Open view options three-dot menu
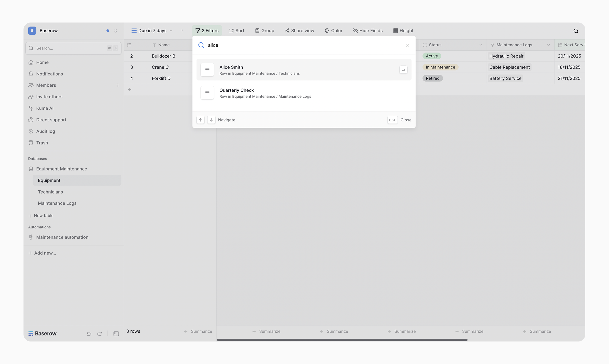This screenshot has height=364, width=609. tap(182, 31)
